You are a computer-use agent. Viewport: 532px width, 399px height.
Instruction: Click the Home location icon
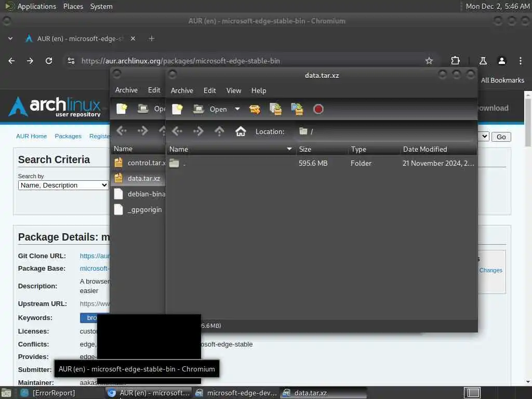click(241, 131)
